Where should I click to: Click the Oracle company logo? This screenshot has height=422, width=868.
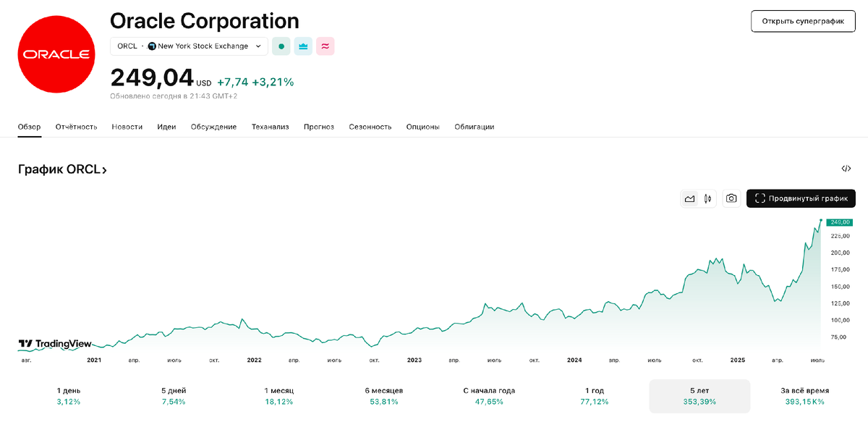56,54
